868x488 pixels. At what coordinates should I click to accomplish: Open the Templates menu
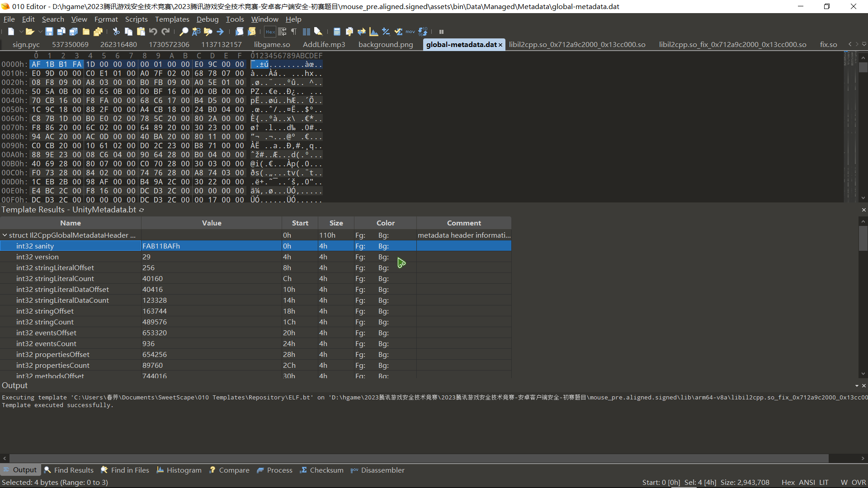click(x=172, y=19)
